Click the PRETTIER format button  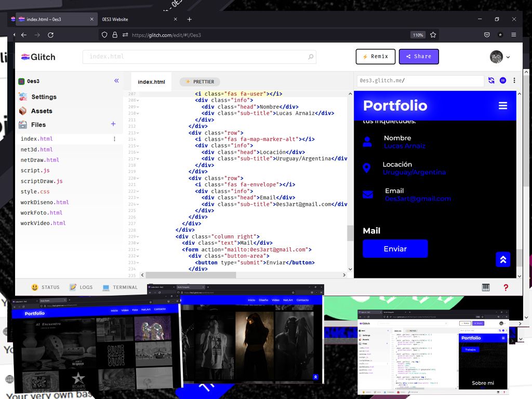199,82
